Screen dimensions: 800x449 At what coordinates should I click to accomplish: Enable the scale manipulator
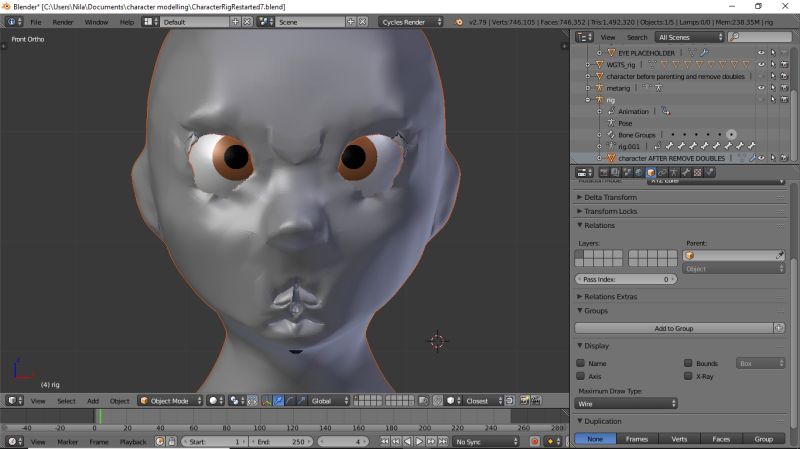[302, 401]
